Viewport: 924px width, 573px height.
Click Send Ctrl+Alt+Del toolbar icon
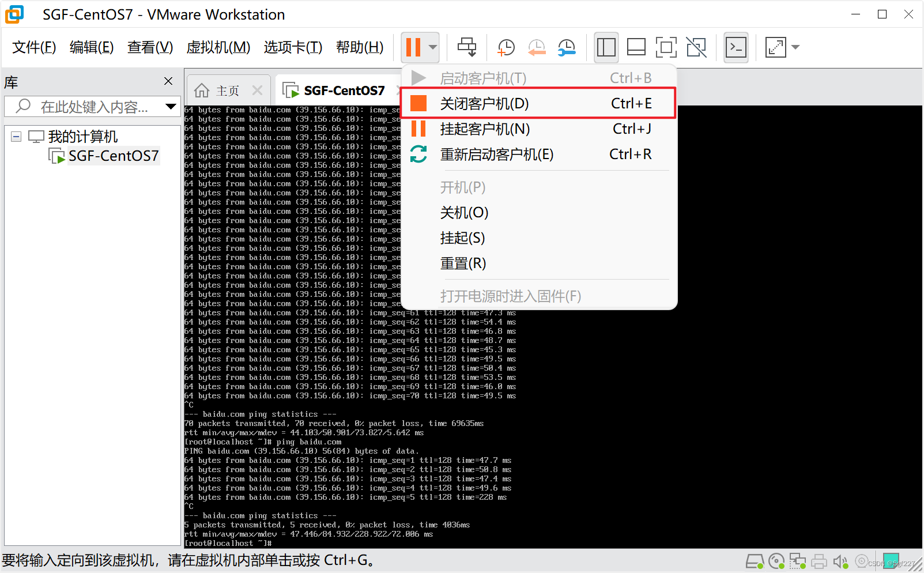[x=467, y=47]
